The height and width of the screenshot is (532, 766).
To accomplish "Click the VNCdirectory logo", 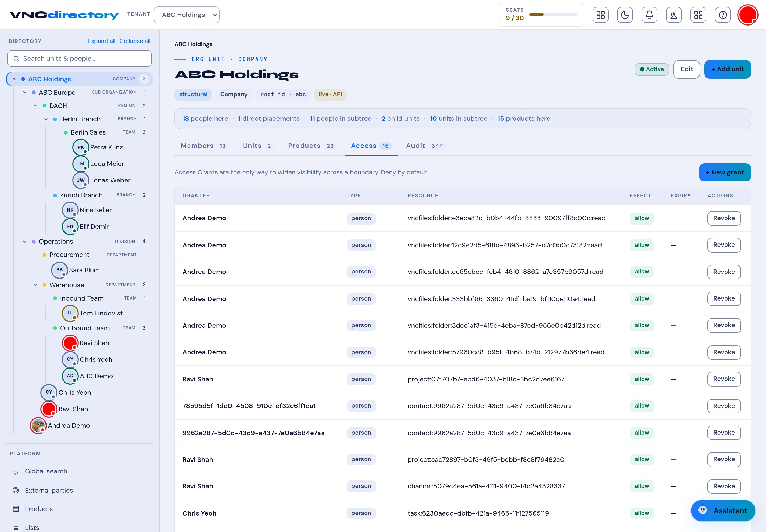I will (x=64, y=15).
